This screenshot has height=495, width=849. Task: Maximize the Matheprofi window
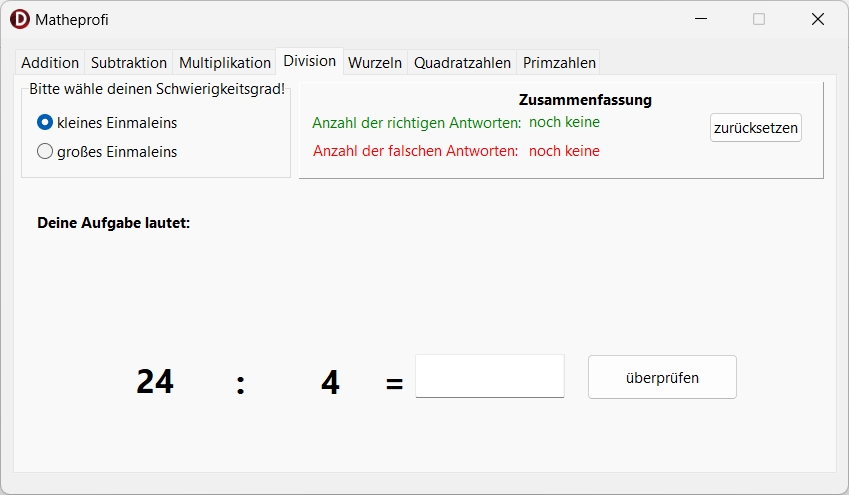click(x=759, y=19)
